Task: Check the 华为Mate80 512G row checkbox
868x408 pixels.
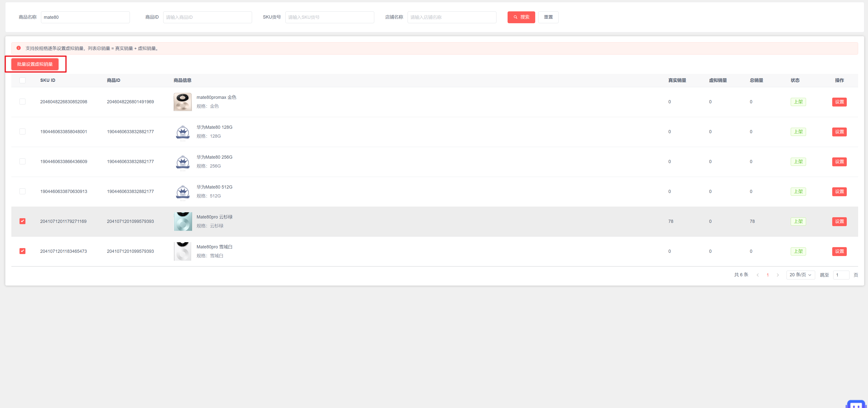Action: click(22, 192)
